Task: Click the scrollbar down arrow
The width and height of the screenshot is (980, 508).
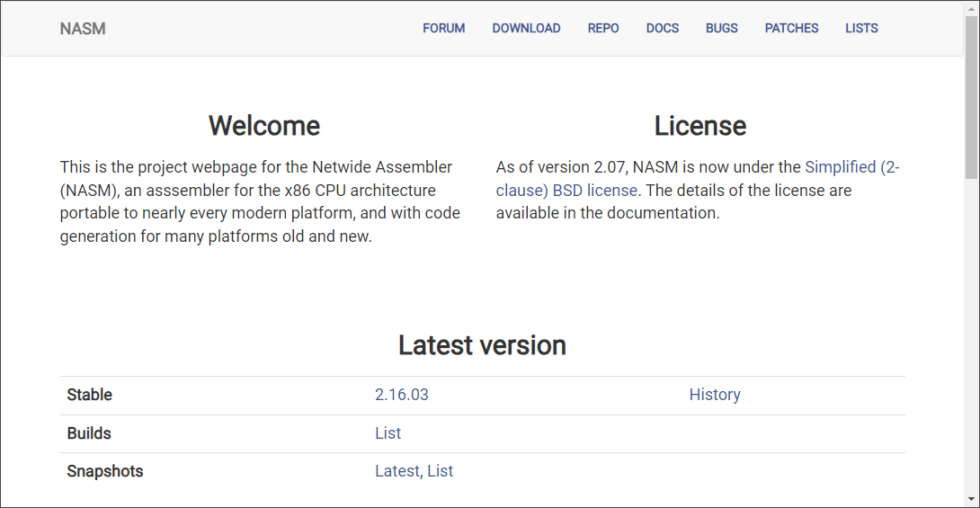Action: pyautogui.click(x=971, y=499)
